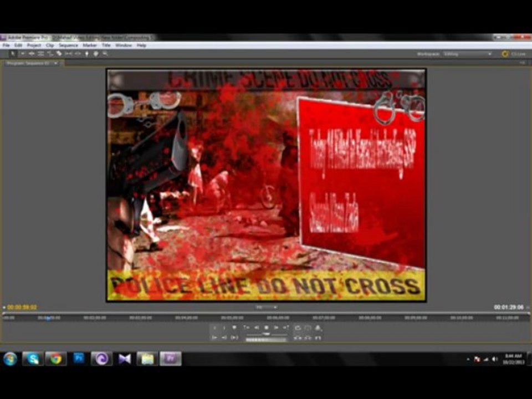Step forward one frame
Image resolution: width=532 pixels, height=399 pixels.
coord(276,328)
